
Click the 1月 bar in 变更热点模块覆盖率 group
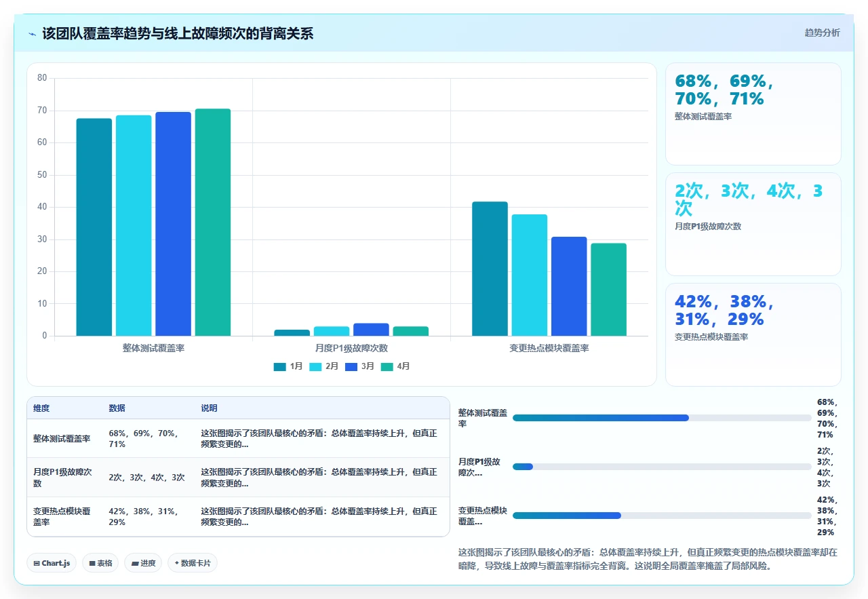(x=490, y=269)
